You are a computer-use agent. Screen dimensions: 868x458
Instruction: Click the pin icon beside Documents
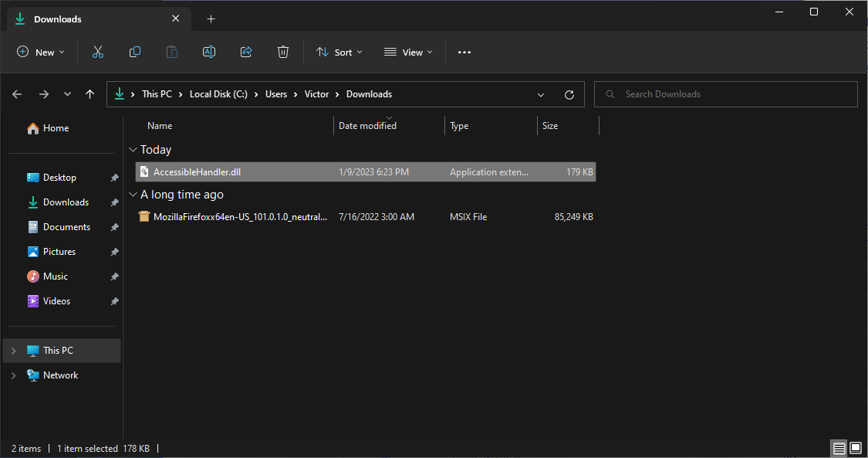point(115,227)
